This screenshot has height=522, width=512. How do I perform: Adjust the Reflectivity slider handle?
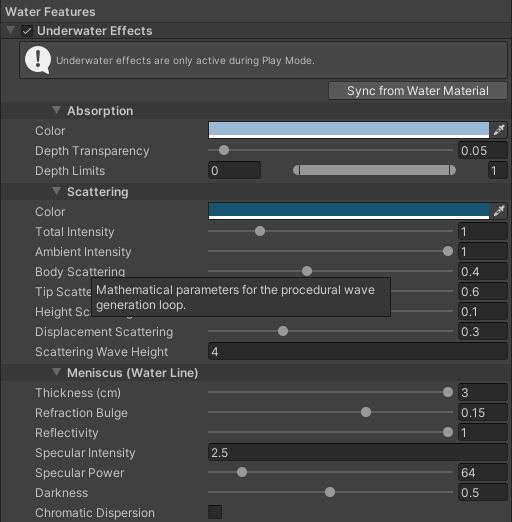click(448, 432)
